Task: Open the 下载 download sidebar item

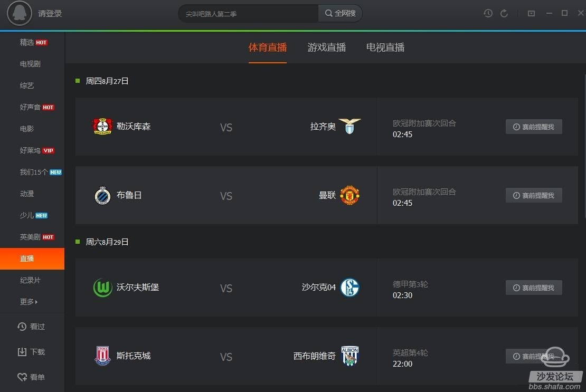Action: (x=32, y=352)
